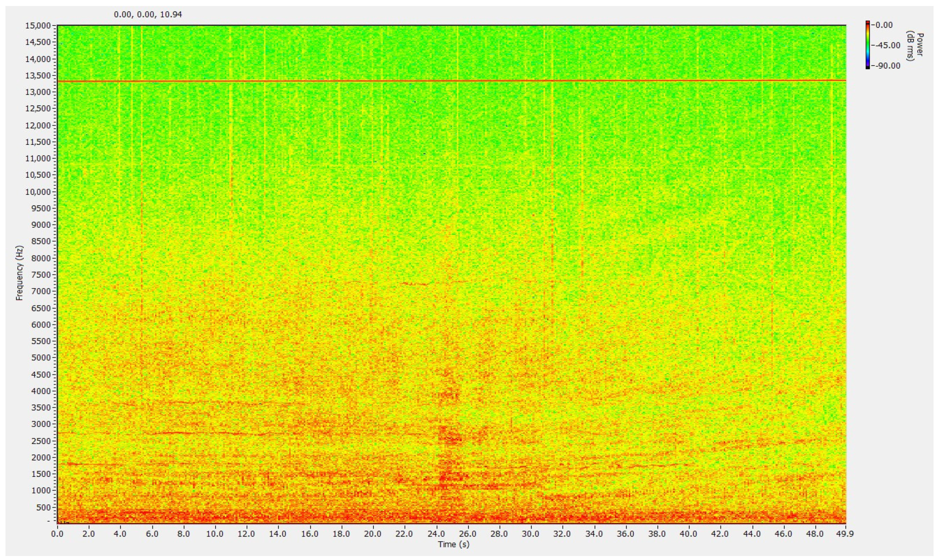Image resolution: width=939 pixels, height=560 pixels.
Task: Click the 9500 frequency tick label
Action: pos(42,208)
